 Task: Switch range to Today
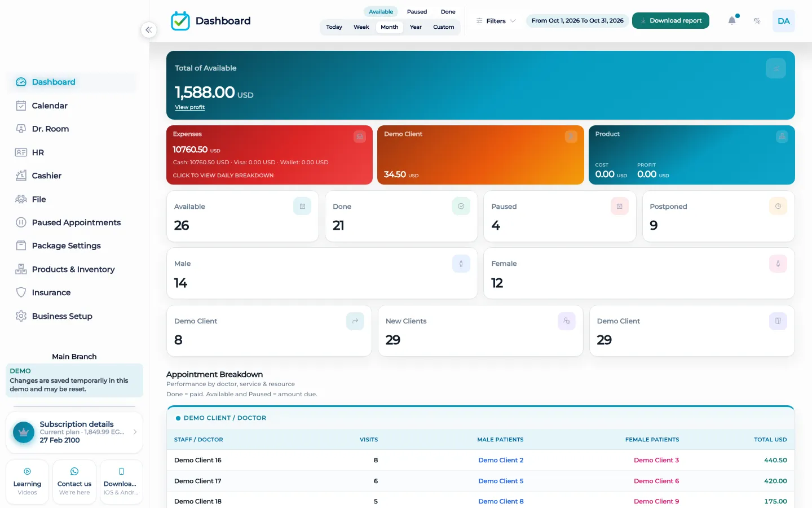click(x=334, y=27)
